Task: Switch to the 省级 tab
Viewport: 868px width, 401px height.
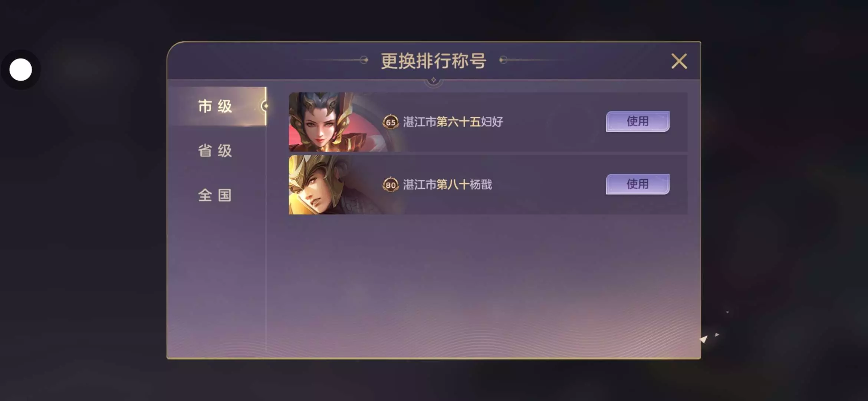Action: click(215, 151)
